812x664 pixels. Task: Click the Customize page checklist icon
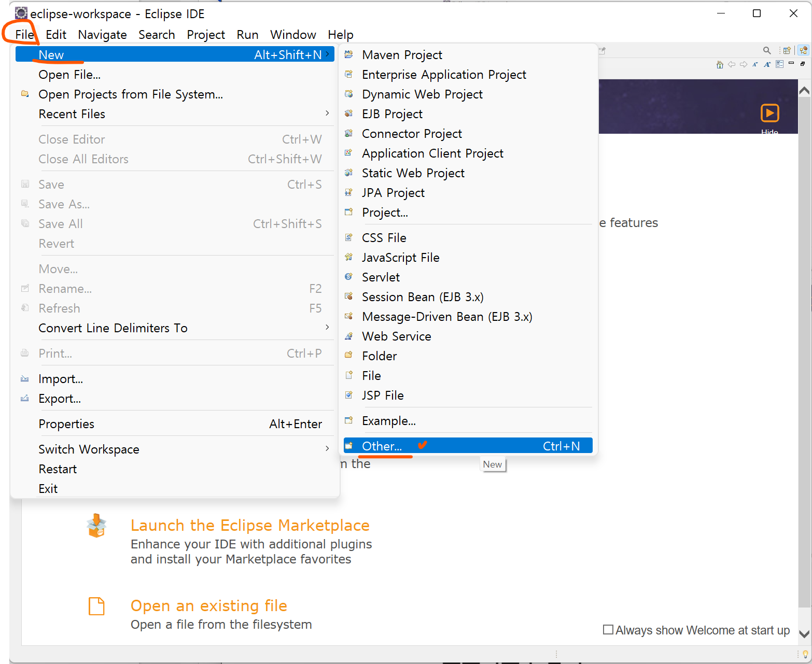779,64
